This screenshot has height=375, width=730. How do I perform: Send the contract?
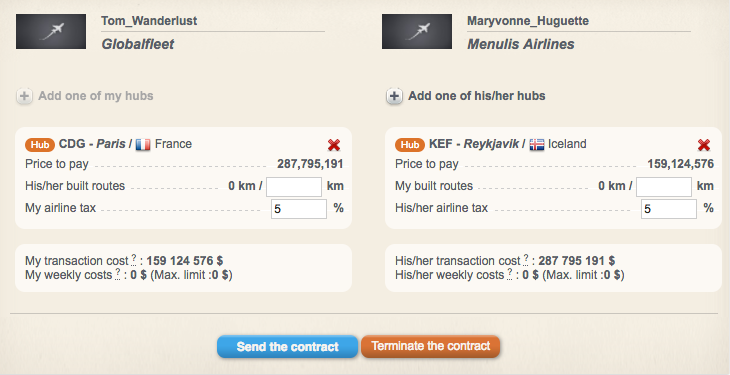click(x=287, y=347)
